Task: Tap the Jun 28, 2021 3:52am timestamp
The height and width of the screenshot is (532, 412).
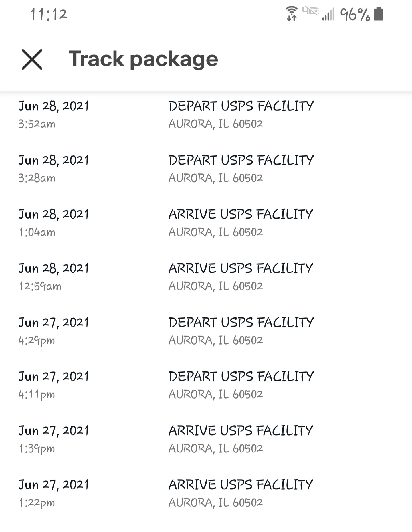Action: 54,114
